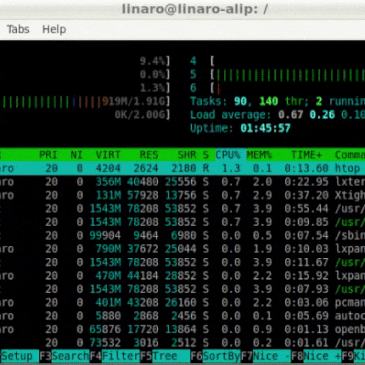Select process row with time 0:22.95
The width and height of the screenshot is (365, 365).
pyautogui.click(x=182, y=182)
